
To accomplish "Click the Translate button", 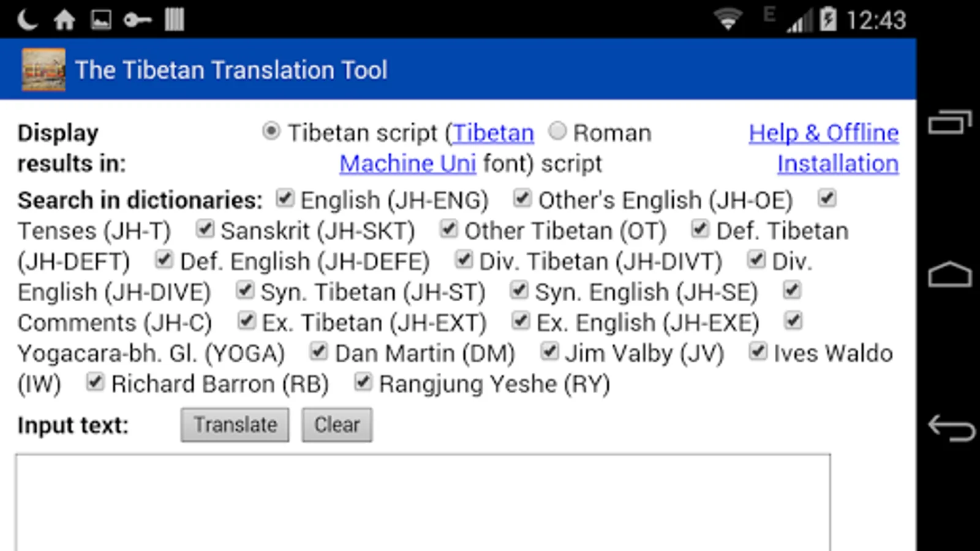I will (x=235, y=425).
